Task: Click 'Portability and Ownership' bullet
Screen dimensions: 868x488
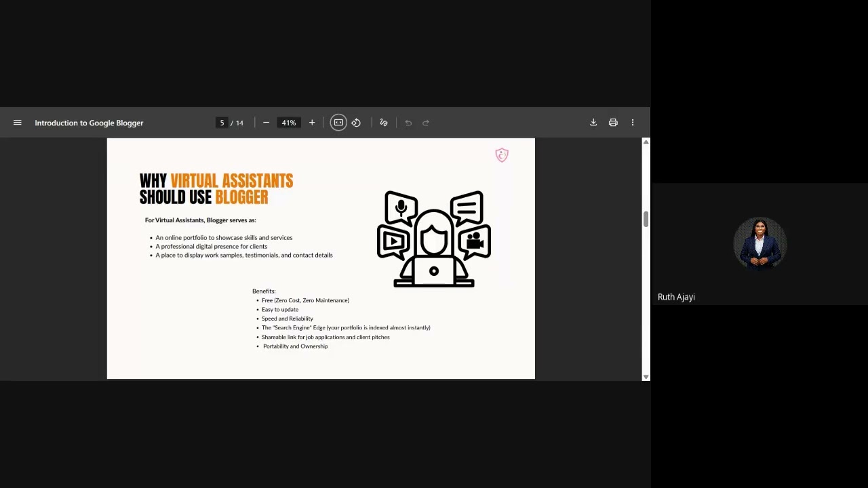Action: click(295, 346)
